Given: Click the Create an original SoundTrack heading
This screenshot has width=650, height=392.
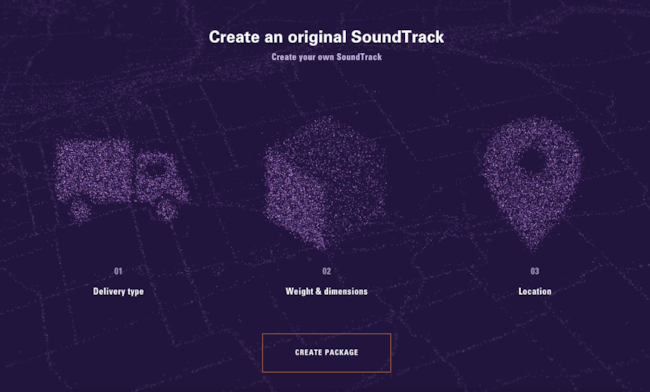Looking at the screenshot, I should pyautogui.click(x=326, y=37).
